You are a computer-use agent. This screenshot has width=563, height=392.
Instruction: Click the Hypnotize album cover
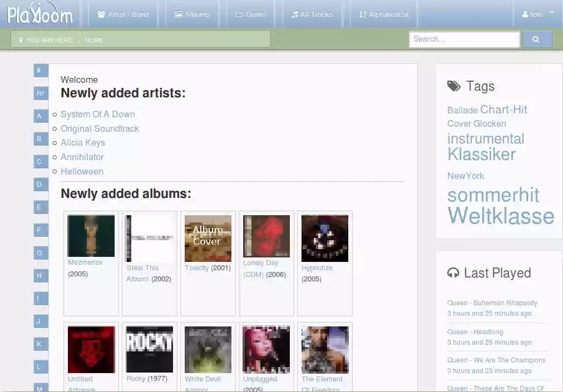click(324, 239)
